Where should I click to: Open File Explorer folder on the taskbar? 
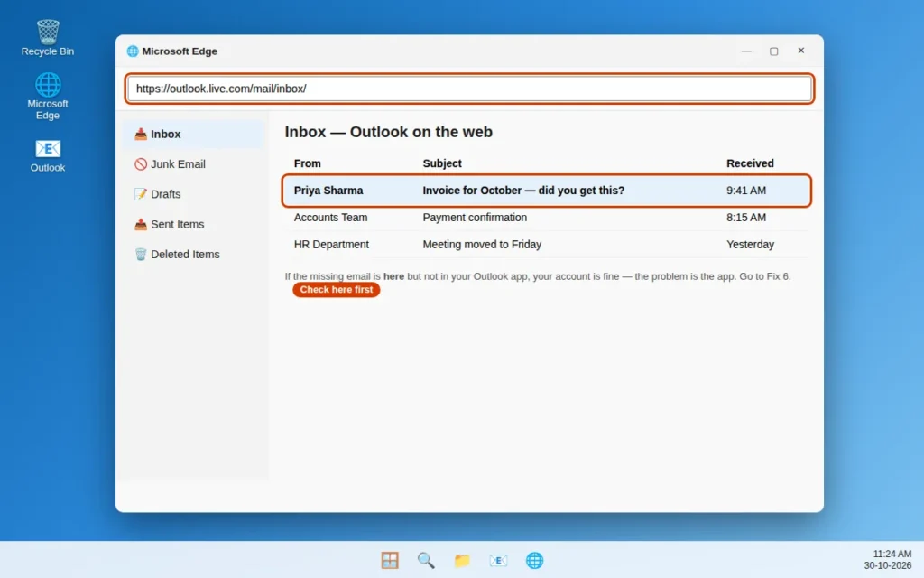[462, 560]
